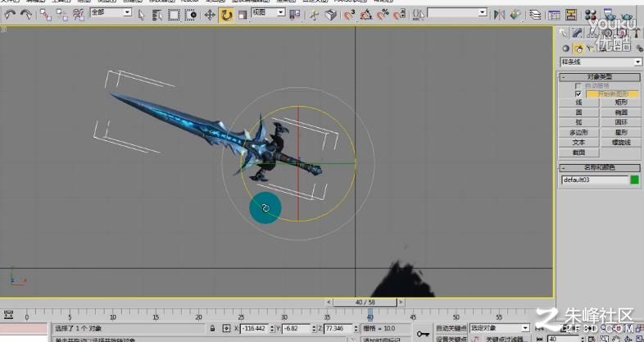The width and height of the screenshot is (644, 342).
Task: Click the 截面 (Section) button
Action: pyautogui.click(x=578, y=153)
